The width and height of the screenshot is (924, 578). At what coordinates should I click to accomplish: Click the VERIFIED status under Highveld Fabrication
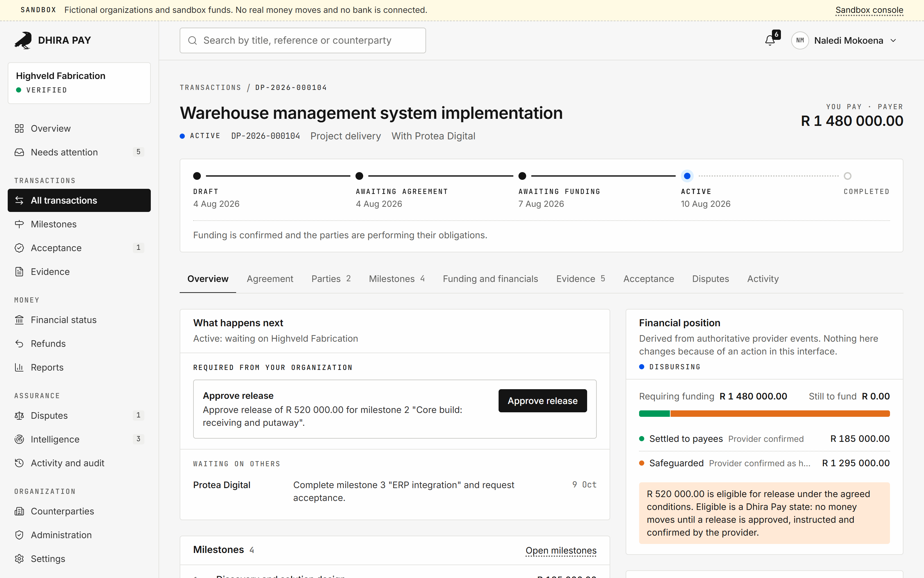pos(47,90)
